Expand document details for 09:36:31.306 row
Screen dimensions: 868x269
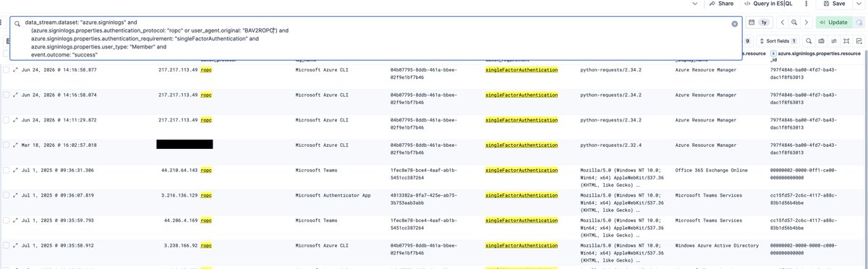[16, 170]
